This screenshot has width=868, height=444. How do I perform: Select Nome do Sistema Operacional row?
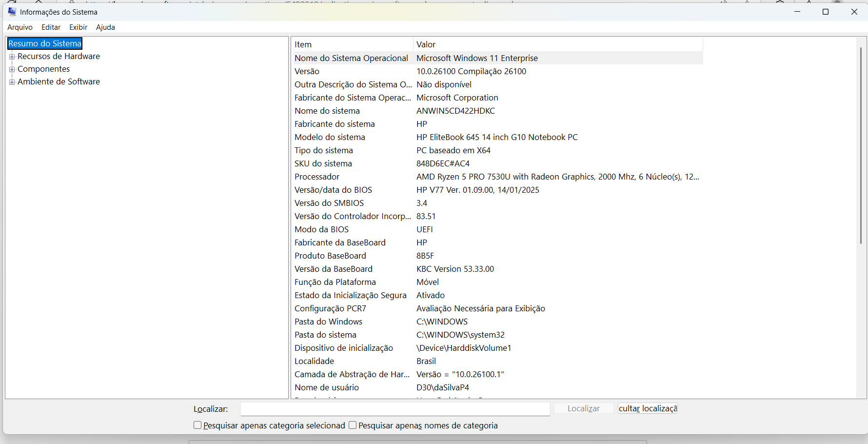498,58
